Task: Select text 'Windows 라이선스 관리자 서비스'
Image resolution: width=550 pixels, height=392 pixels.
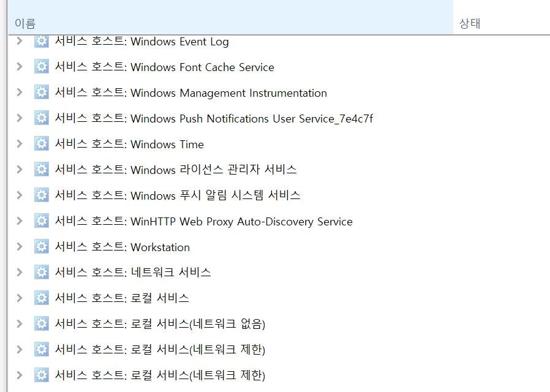Action: [214, 170]
